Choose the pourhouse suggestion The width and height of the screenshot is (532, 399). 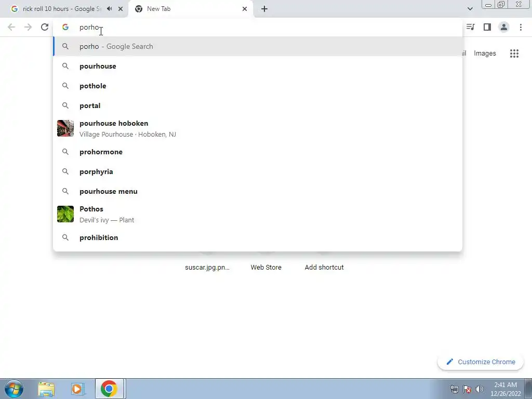point(258,66)
